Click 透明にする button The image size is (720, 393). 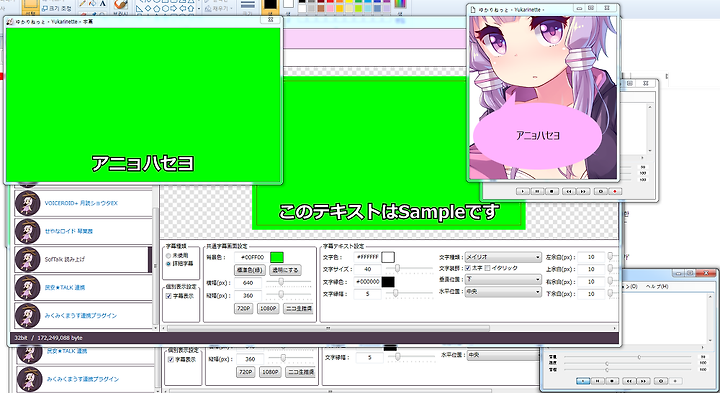click(x=285, y=270)
